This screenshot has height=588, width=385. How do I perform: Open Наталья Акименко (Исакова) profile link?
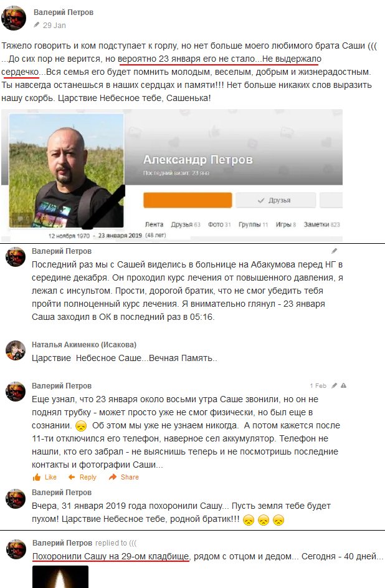coord(84,344)
